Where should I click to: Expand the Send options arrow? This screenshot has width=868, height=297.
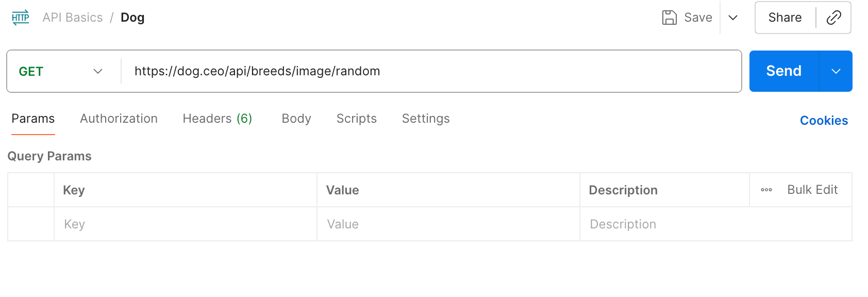pyautogui.click(x=836, y=71)
